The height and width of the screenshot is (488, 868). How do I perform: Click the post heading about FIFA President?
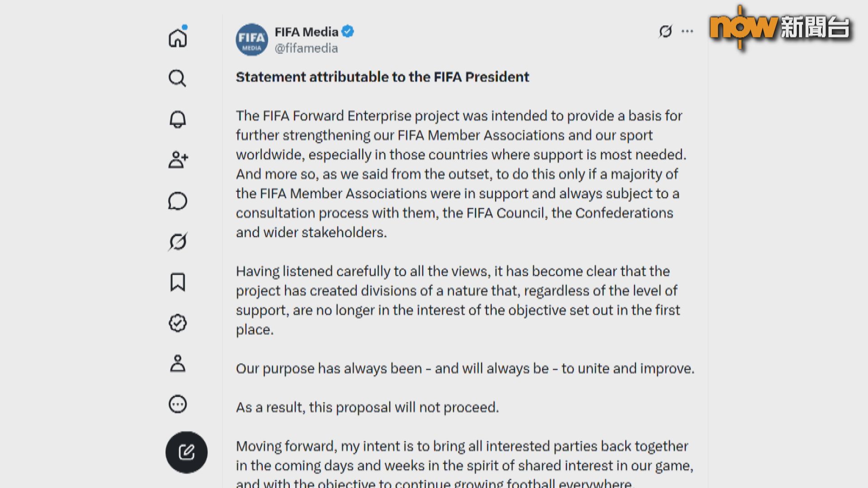(x=382, y=77)
